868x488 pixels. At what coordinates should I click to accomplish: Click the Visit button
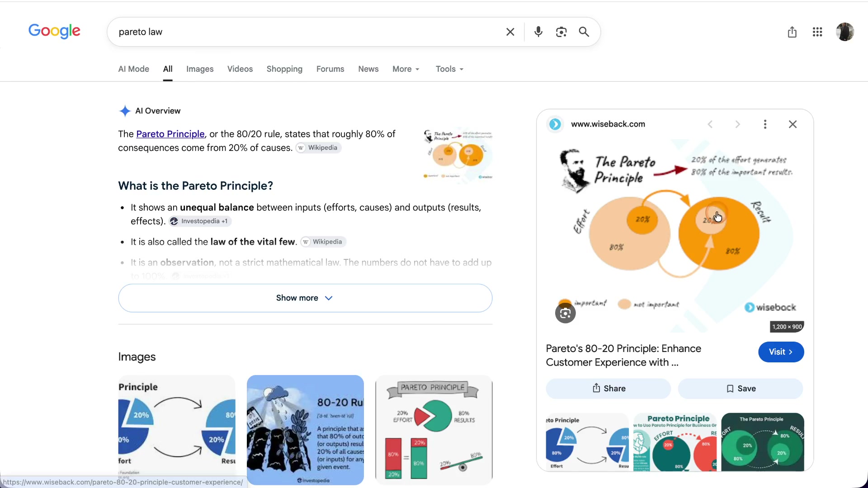point(781,352)
